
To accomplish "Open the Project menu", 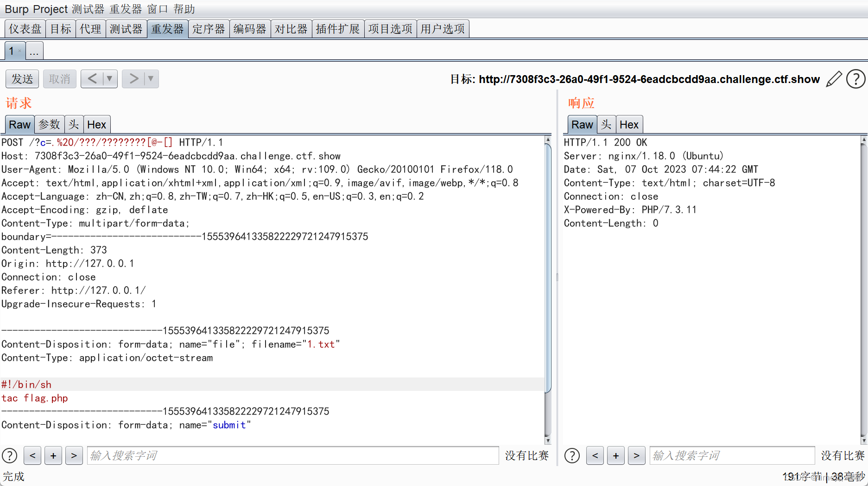I will pyautogui.click(x=51, y=9).
